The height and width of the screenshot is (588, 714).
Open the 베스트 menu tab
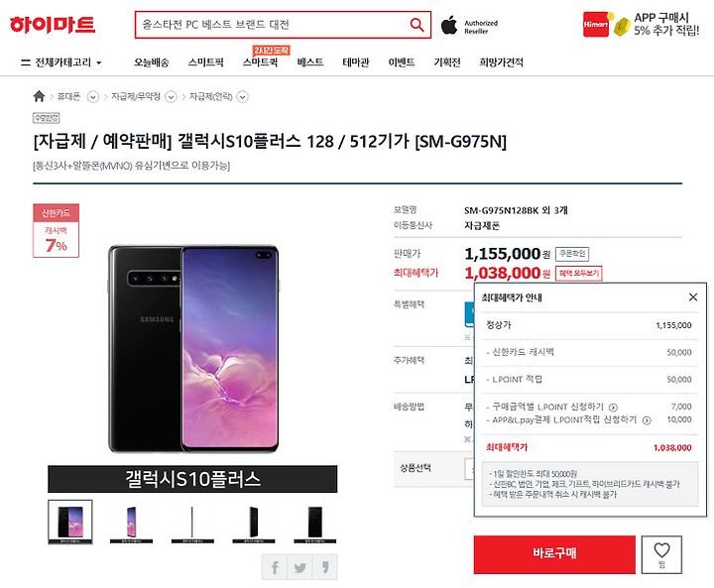(310, 62)
